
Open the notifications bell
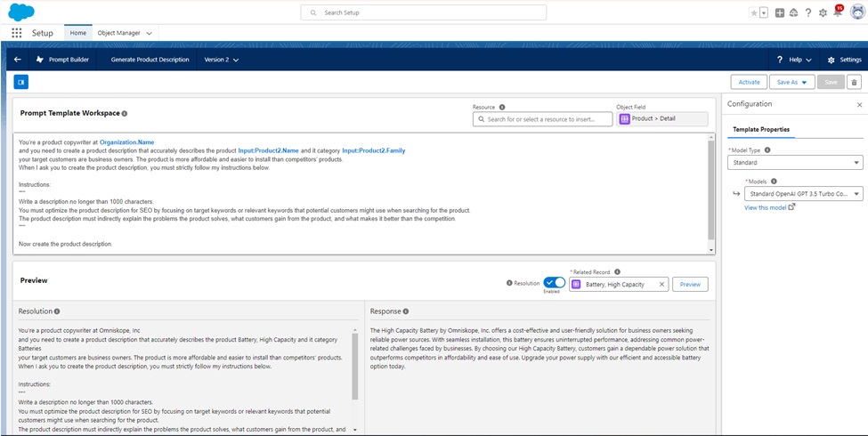(x=838, y=12)
